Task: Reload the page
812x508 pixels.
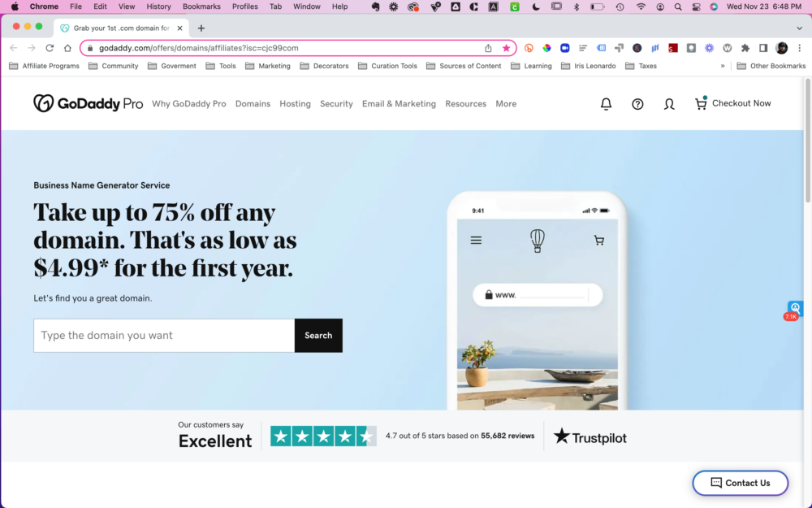Action: tap(50, 48)
